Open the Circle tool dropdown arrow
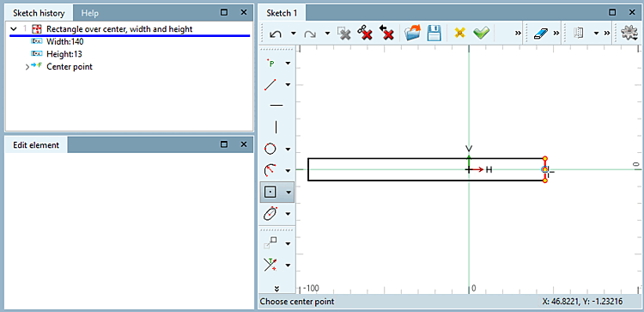Screen dimensions: 644x312 click(288, 149)
